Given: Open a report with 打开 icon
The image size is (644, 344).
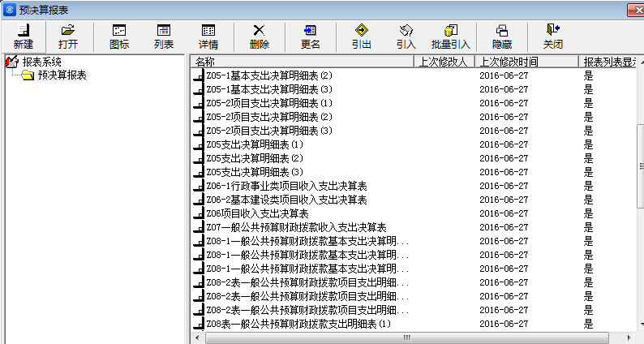Looking at the screenshot, I should click(68, 37).
